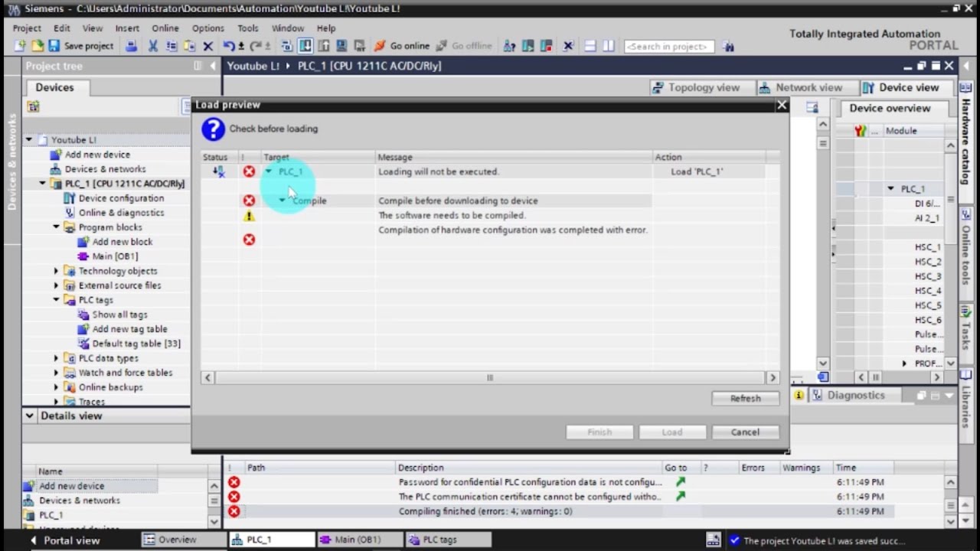Click the Paste toolbar icon

coord(190,46)
